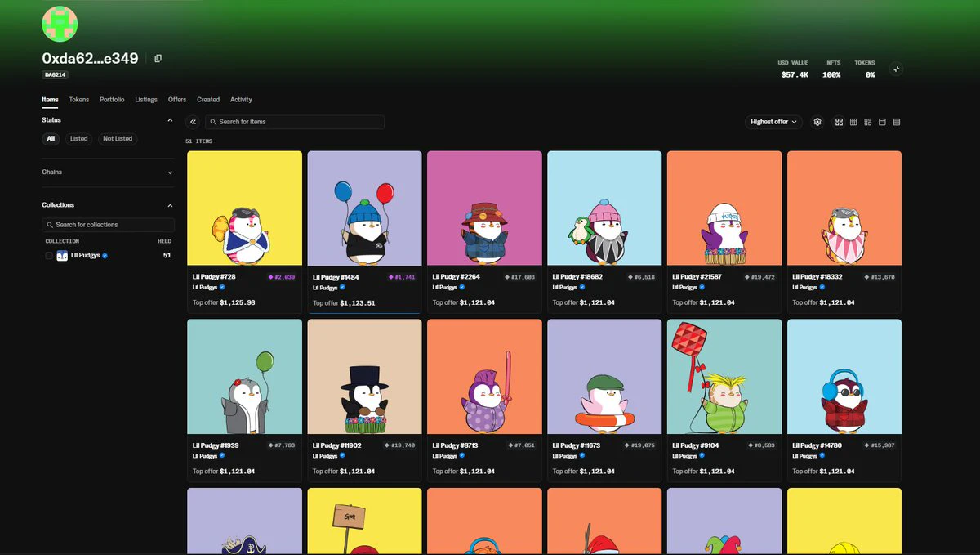Screen dimensions: 980x555
Task: Click rarity rank #7,783 on Lil Pudgy #1939
Action: (x=281, y=445)
